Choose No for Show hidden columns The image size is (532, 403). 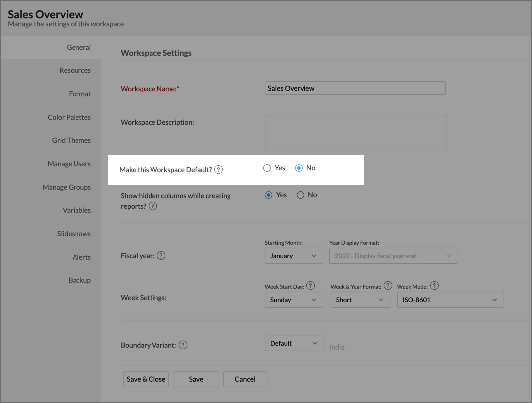tap(300, 195)
